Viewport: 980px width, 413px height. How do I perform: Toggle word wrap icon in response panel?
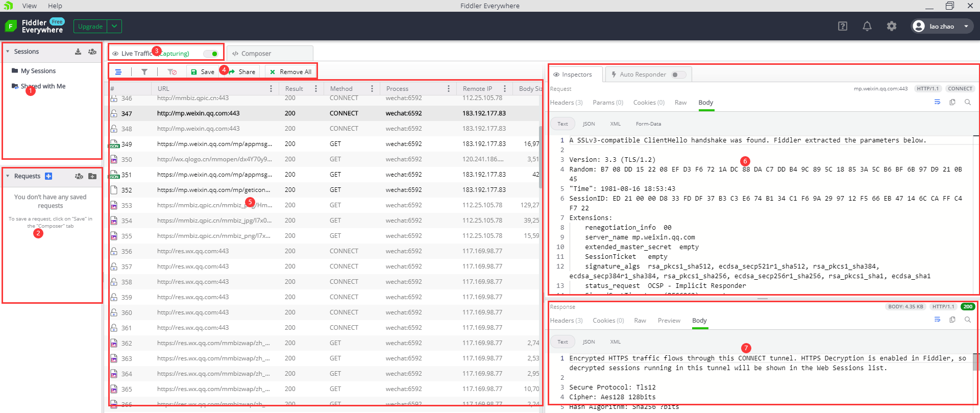(x=937, y=320)
